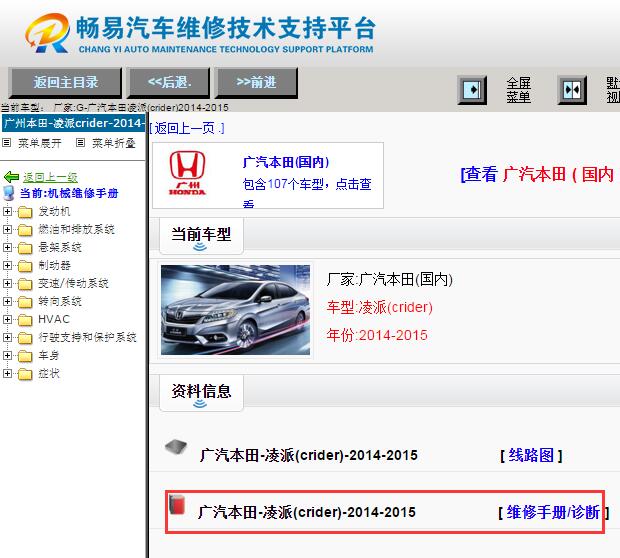This screenshot has width=620, height=558.
Task: Click the folder icon for 变速/传动系统
Action: [25, 284]
